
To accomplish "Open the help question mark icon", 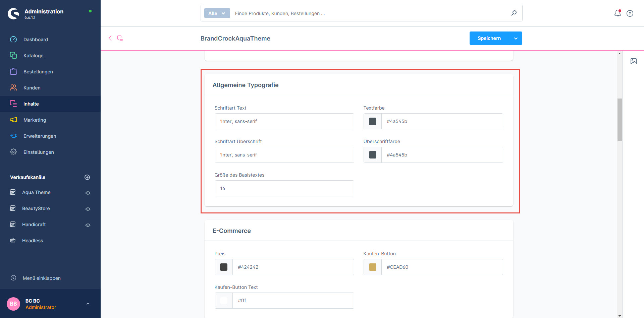I will (x=630, y=13).
